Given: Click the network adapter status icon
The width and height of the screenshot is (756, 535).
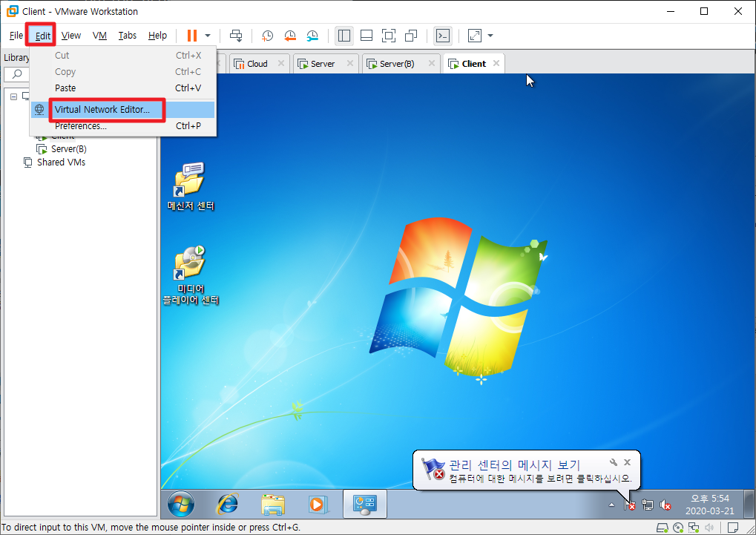Looking at the screenshot, I should pyautogui.click(x=694, y=528).
